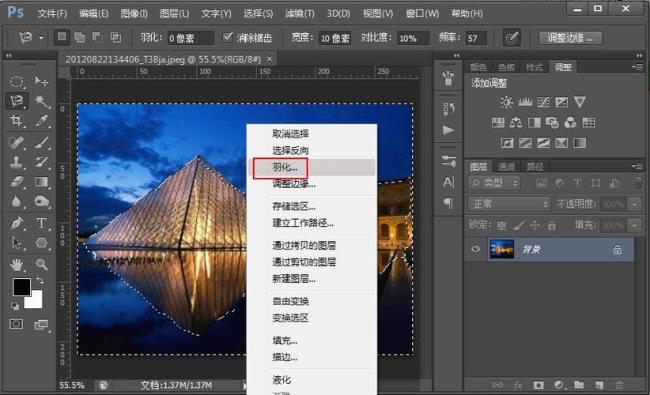Open the layer filter type dropdown
The height and width of the screenshot is (395, 650).
click(x=495, y=183)
